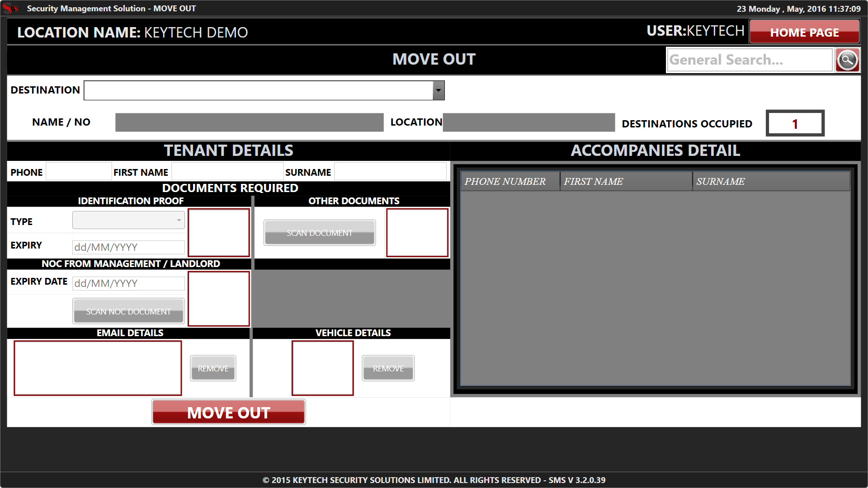Click REMOVE button beside email box
This screenshot has height=488, width=868.
pyautogui.click(x=213, y=368)
